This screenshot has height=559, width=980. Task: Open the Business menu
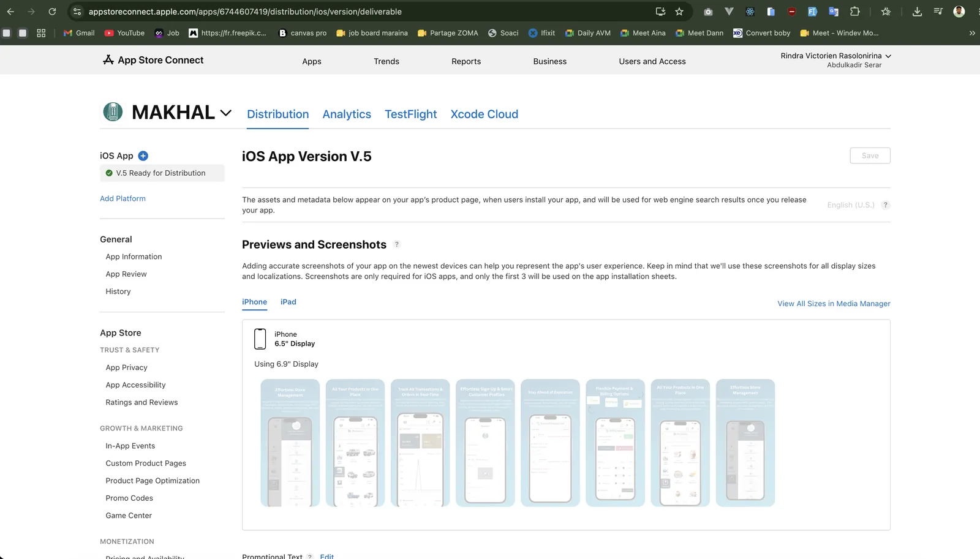point(550,61)
